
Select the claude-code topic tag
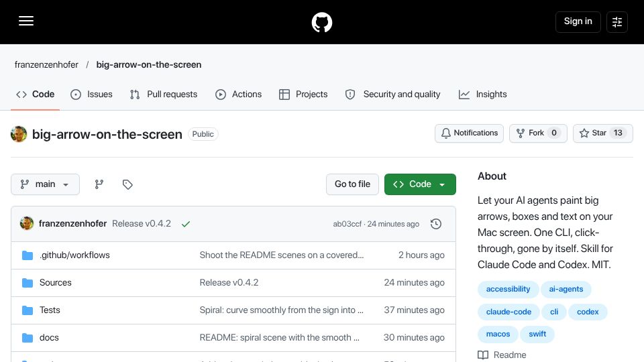click(x=508, y=312)
